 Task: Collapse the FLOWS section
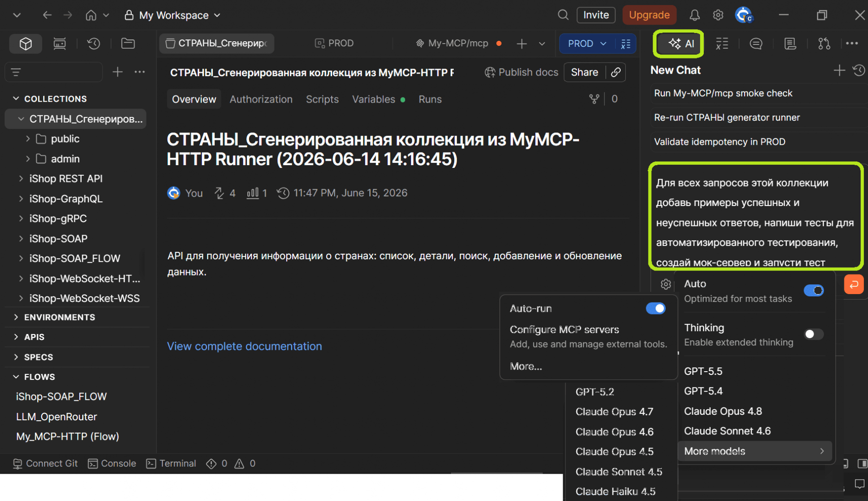(16, 377)
